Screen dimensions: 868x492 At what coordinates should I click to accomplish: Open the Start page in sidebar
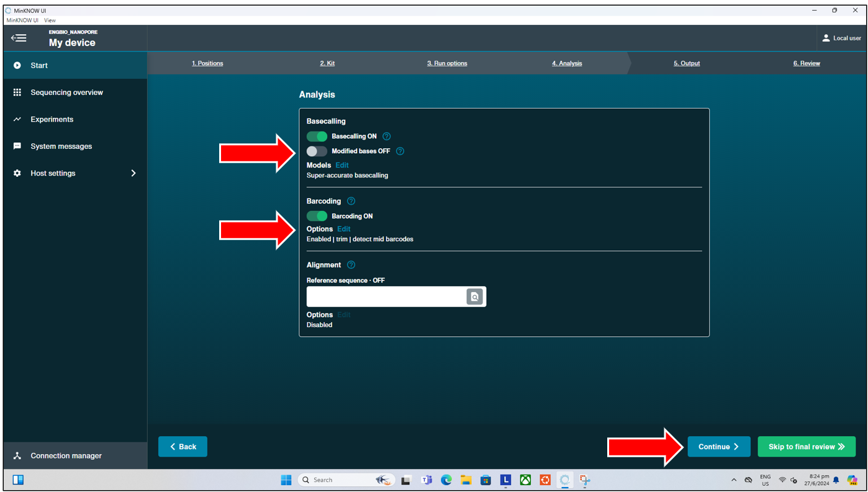click(75, 65)
